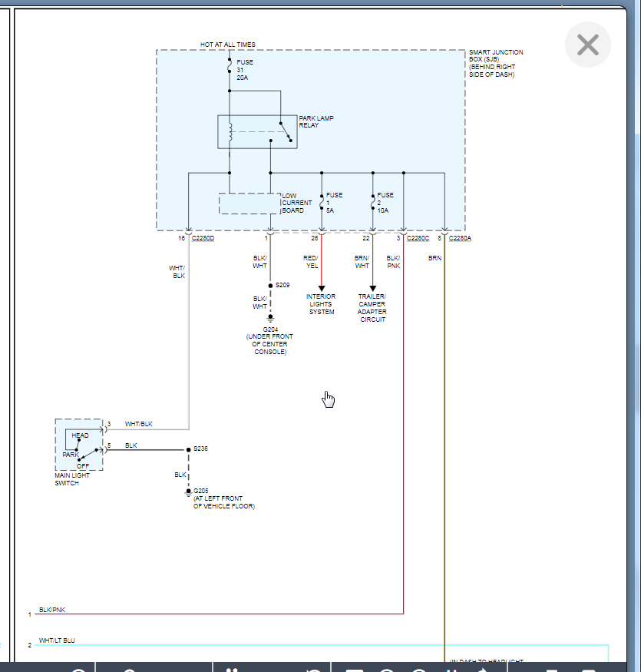Follow the Trailer/Camper Adapter Circuit reference
The height and width of the screenshot is (672, 641).
tap(372, 308)
